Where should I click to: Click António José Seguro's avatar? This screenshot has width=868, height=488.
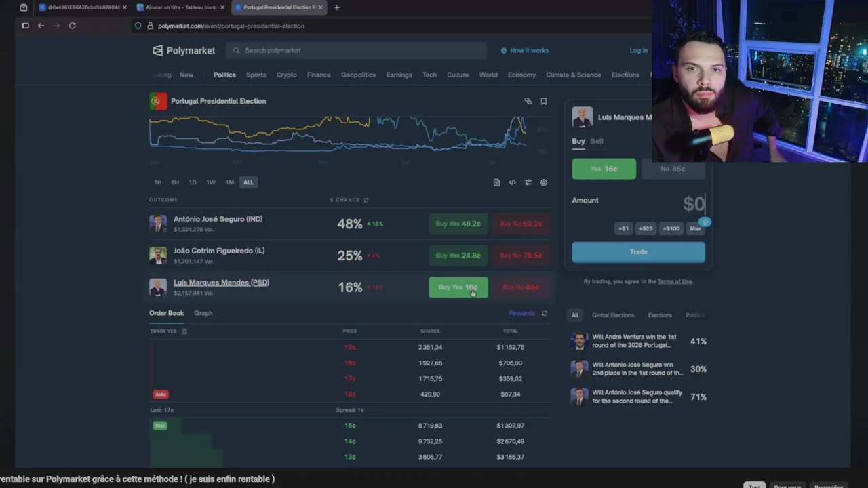click(158, 224)
